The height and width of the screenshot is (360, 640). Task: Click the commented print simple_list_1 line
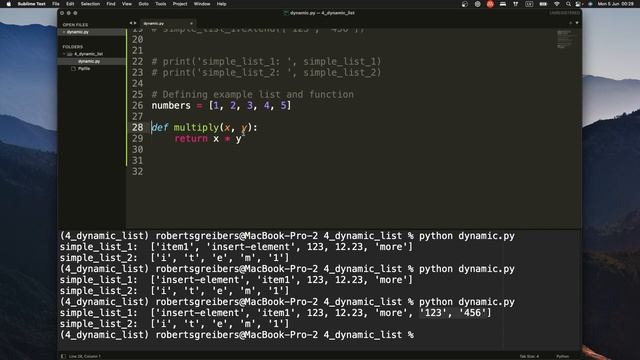pyautogui.click(x=266, y=61)
